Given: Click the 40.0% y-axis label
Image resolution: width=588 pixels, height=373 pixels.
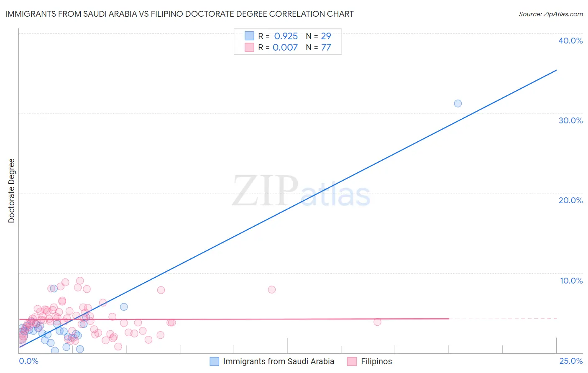Looking at the screenshot, I should [x=570, y=41].
